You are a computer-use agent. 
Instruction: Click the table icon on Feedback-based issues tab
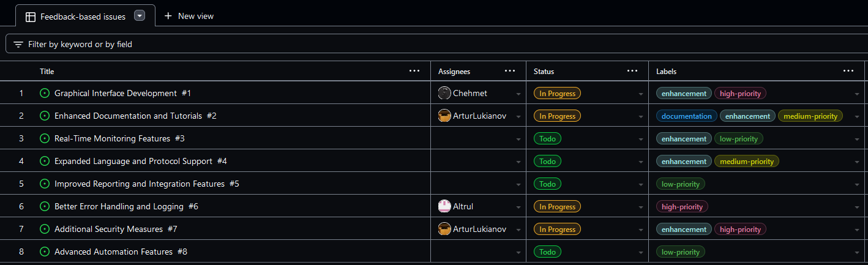31,17
